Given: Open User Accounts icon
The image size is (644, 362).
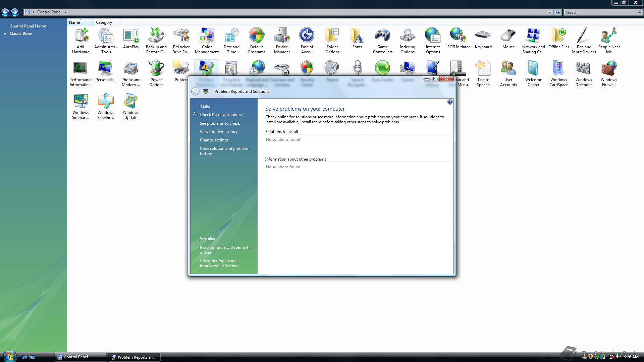Looking at the screenshot, I should click(x=508, y=73).
